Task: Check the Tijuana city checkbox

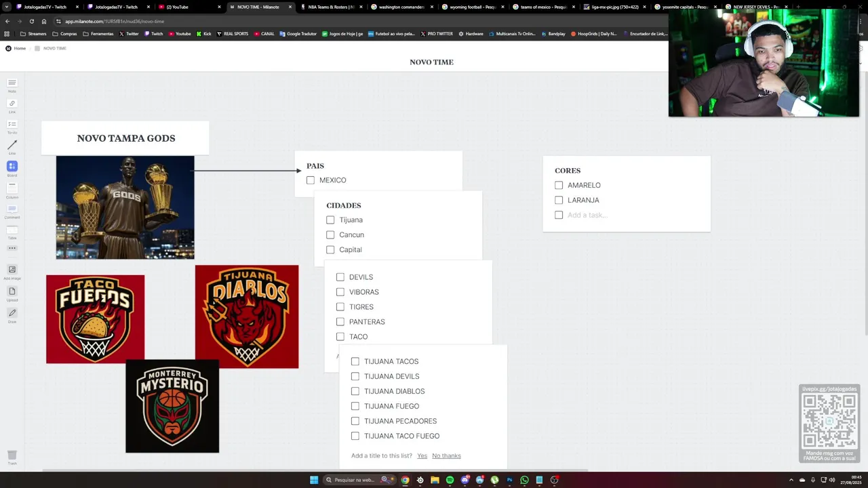Action: (x=330, y=220)
